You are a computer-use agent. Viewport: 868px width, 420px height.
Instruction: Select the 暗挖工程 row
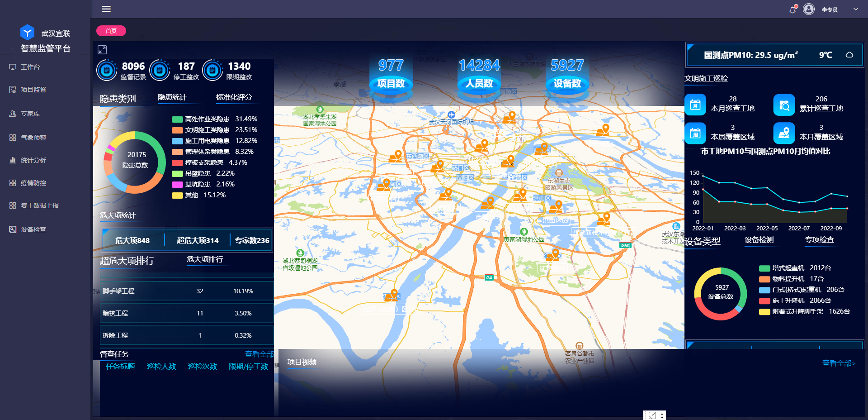(x=187, y=313)
